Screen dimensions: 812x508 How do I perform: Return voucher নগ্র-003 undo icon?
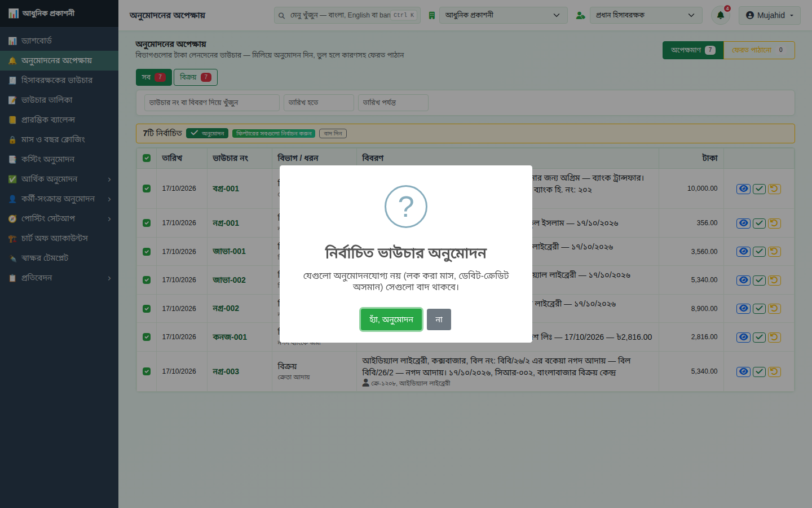(774, 371)
